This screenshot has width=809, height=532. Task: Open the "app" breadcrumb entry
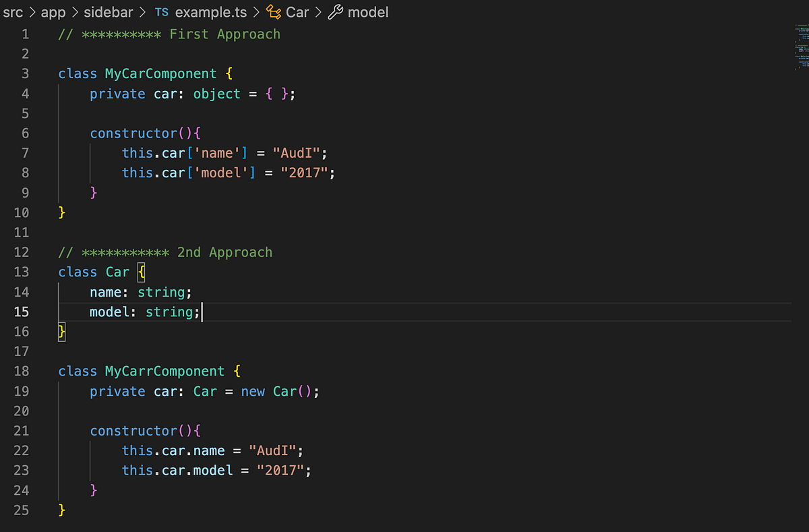click(53, 11)
